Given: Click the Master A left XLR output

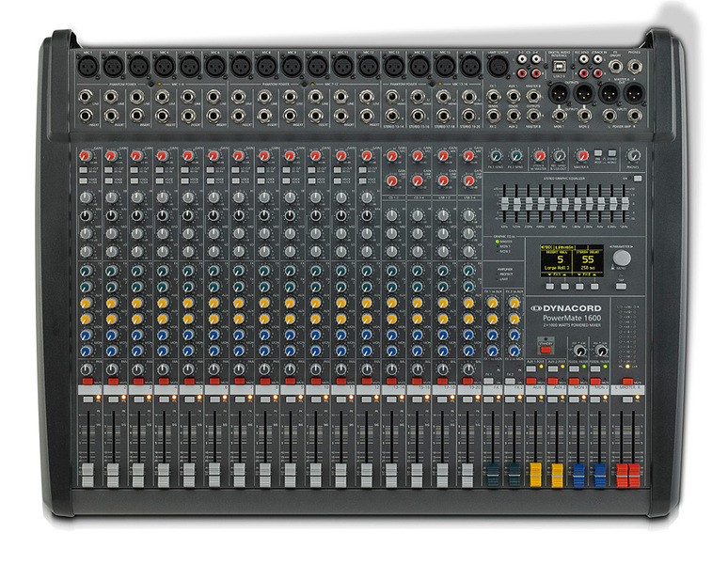Looking at the screenshot, I should [609, 93].
